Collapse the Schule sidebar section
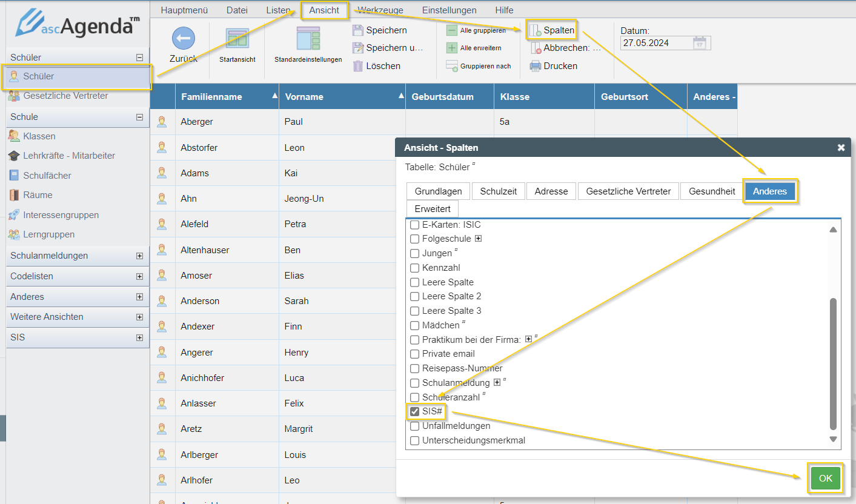The width and height of the screenshot is (856, 504). pyautogui.click(x=139, y=118)
